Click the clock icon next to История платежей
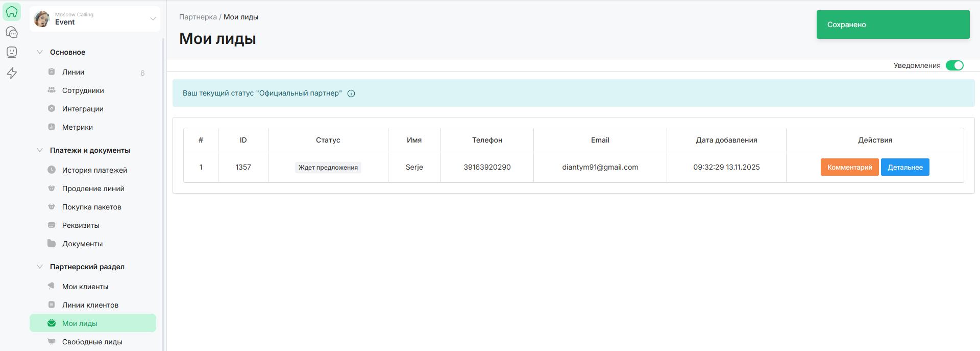The image size is (980, 351). tap(52, 170)
